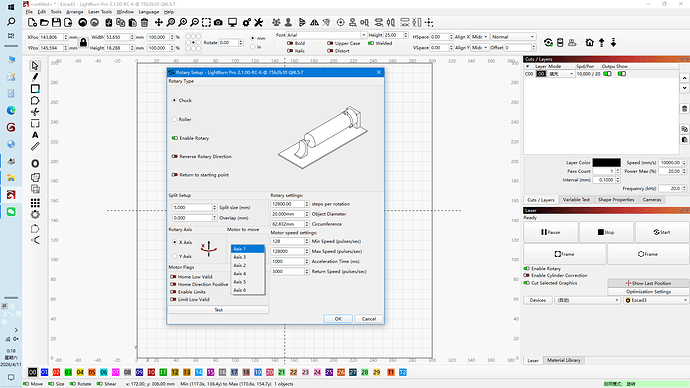
Task: Toggle Cut Selected Graphics
Action: point(527,283)
